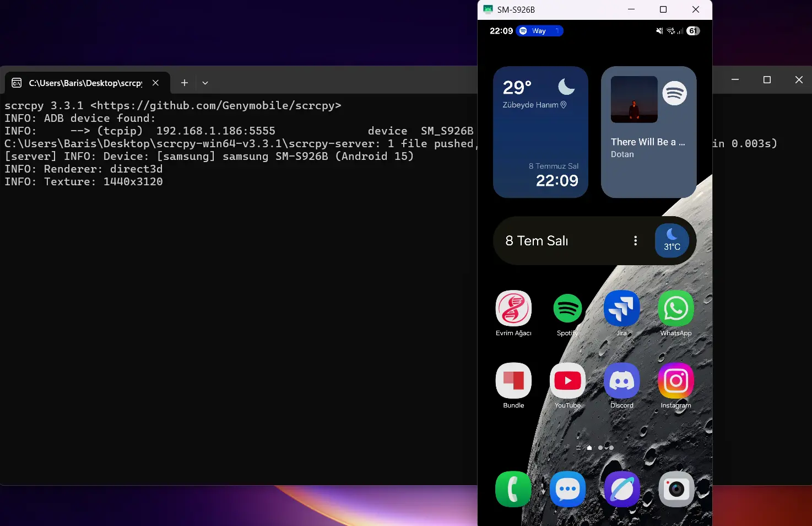Tap the Spotify logo in music widget
Viewport: 812px width, 526px height.
tap(674, 93)
